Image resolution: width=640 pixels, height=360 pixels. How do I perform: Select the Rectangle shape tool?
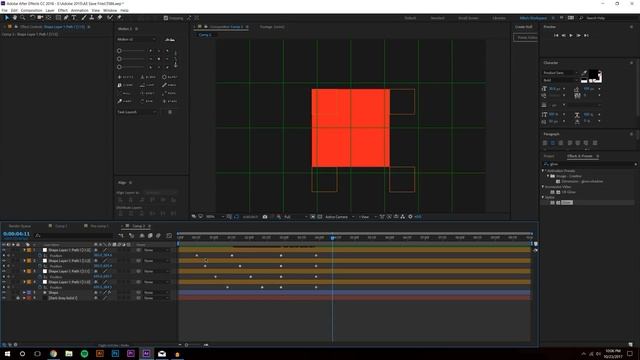click(58, 18)
